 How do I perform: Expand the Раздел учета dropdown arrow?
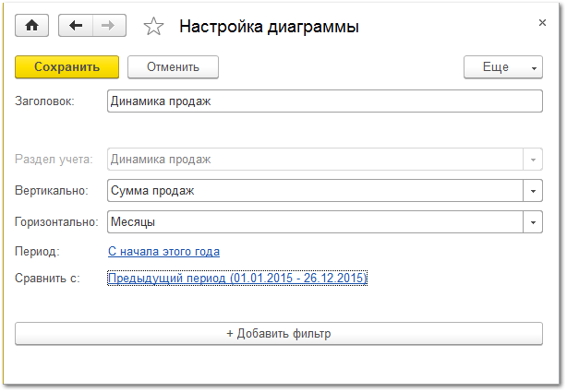coord(533,160)
